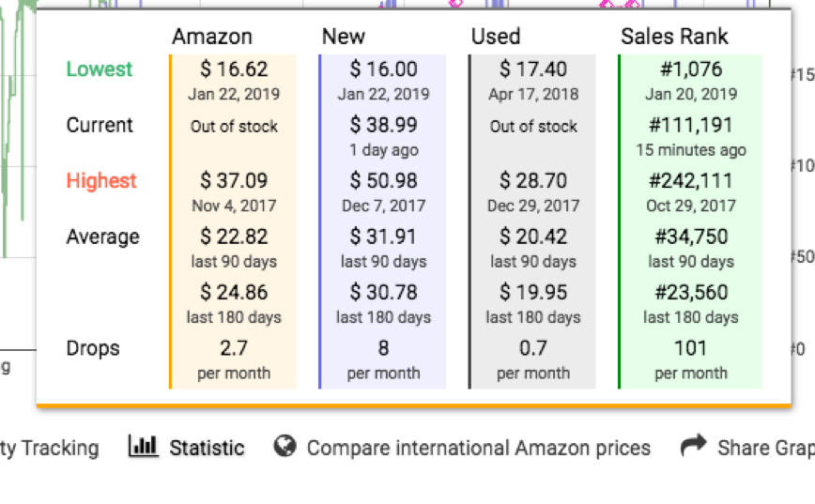Click the Used highest price $ 28.70

click(533, 181)
